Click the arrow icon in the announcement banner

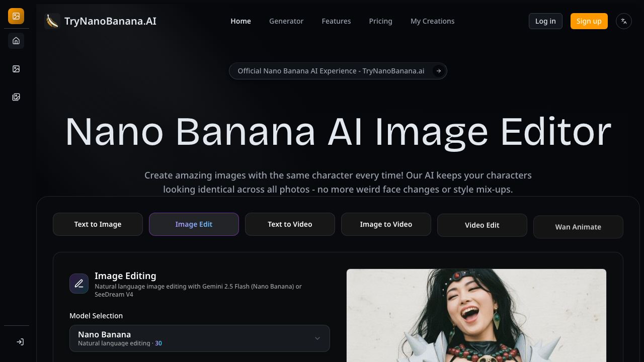[x=439, y=71]
